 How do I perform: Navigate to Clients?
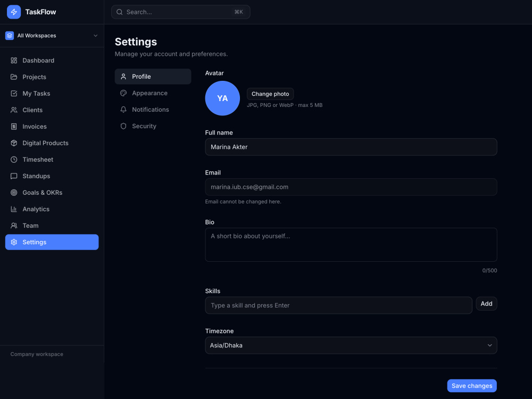coord(52,110)
